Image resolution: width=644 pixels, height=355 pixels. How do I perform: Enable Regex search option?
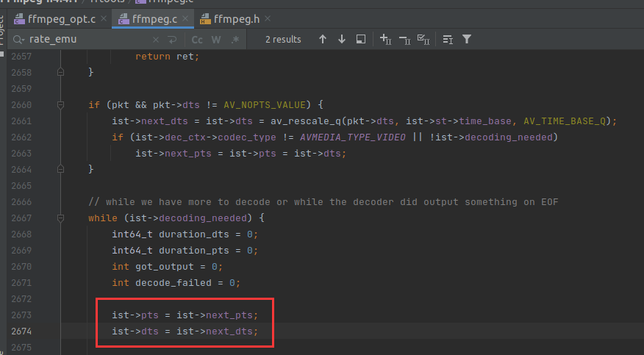point(235,39)
